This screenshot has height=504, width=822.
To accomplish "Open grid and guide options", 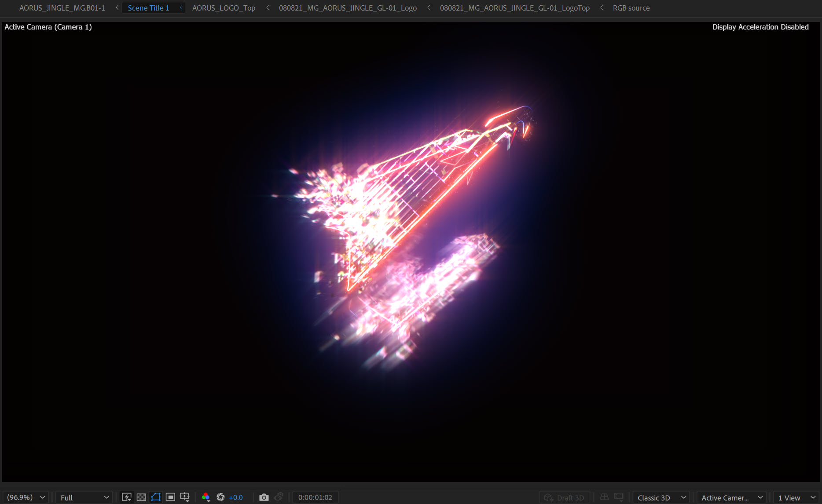I will click(x=185, y=497).
